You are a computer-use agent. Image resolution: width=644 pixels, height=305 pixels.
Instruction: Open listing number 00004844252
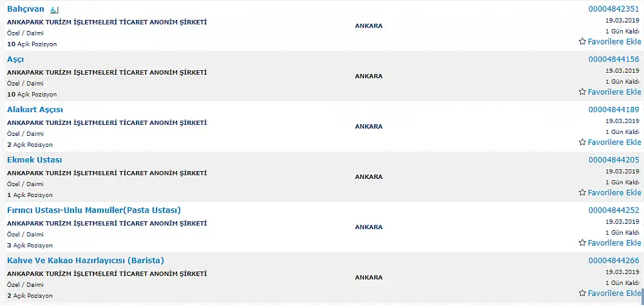pyautogui.click(x=614, y=210)
